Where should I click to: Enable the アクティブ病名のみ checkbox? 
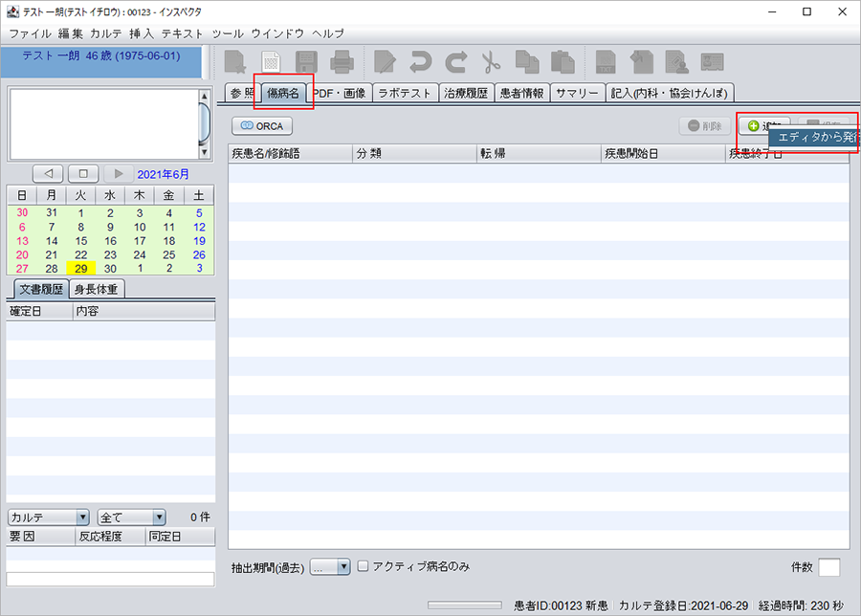click(363, 566)
